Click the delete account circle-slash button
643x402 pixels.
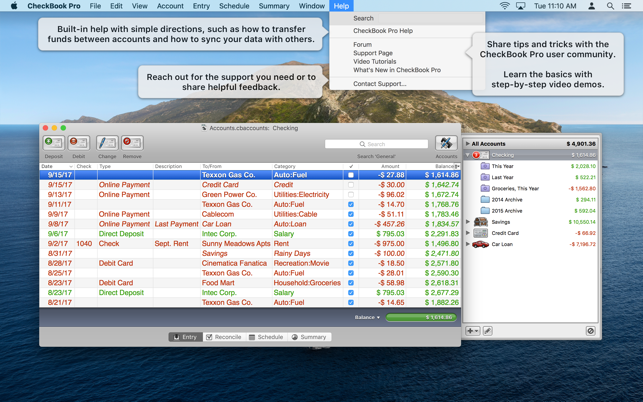click(591, 331)
